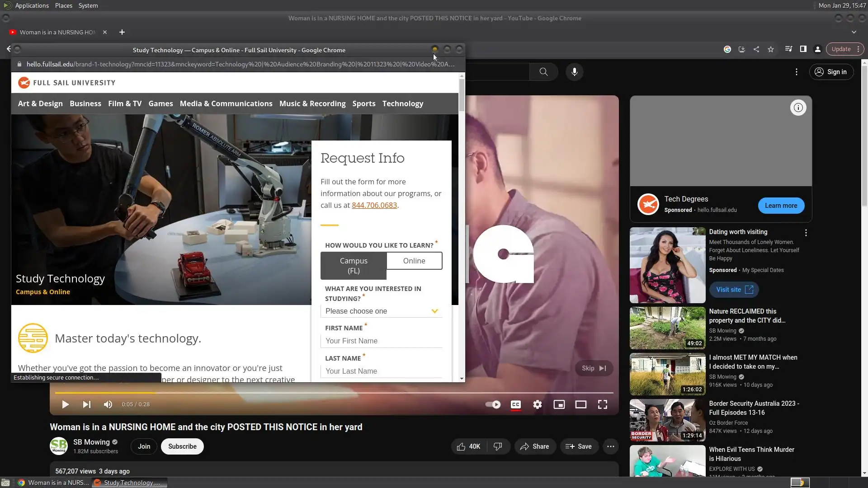Viewport: 868px width, 488px height.
Task: Open more options on Dating ad
Action: tap(806, 233)
